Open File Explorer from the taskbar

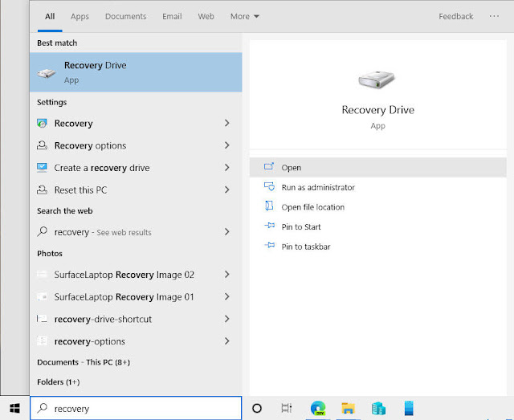click(348, 408)
